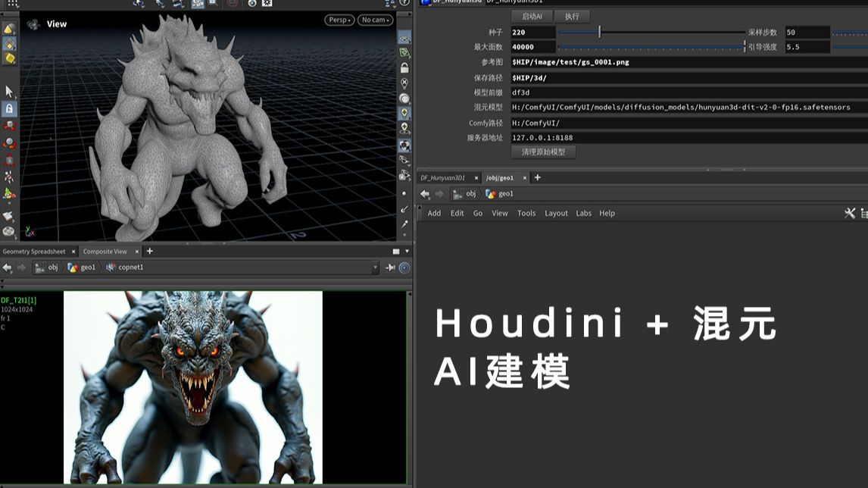
Task: Open the No cam camera menu
Action: [376, 20]
